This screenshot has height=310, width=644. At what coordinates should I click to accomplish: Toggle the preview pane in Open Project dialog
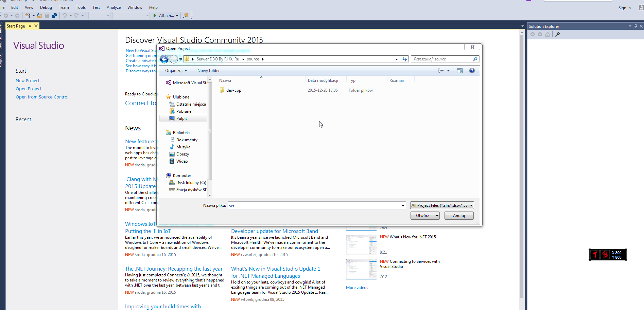tap(460, 71)
